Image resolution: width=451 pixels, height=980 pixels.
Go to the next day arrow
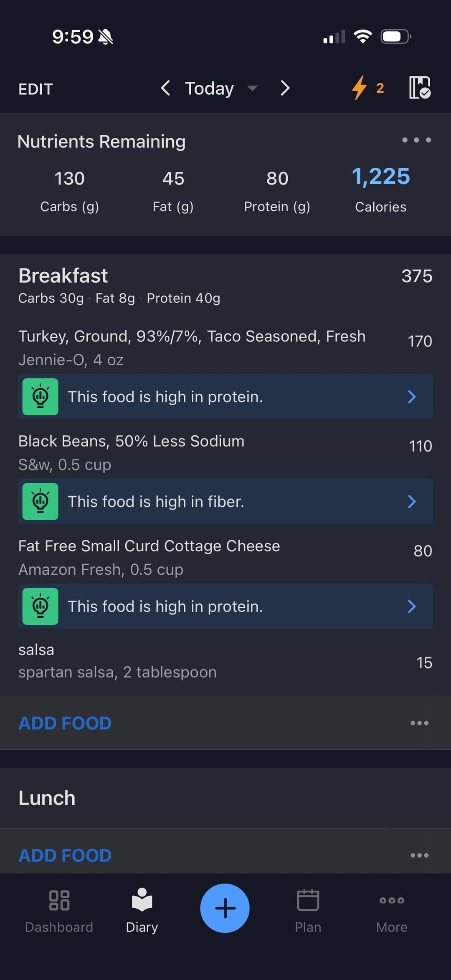pyautogui.click(x=285, y=88)
